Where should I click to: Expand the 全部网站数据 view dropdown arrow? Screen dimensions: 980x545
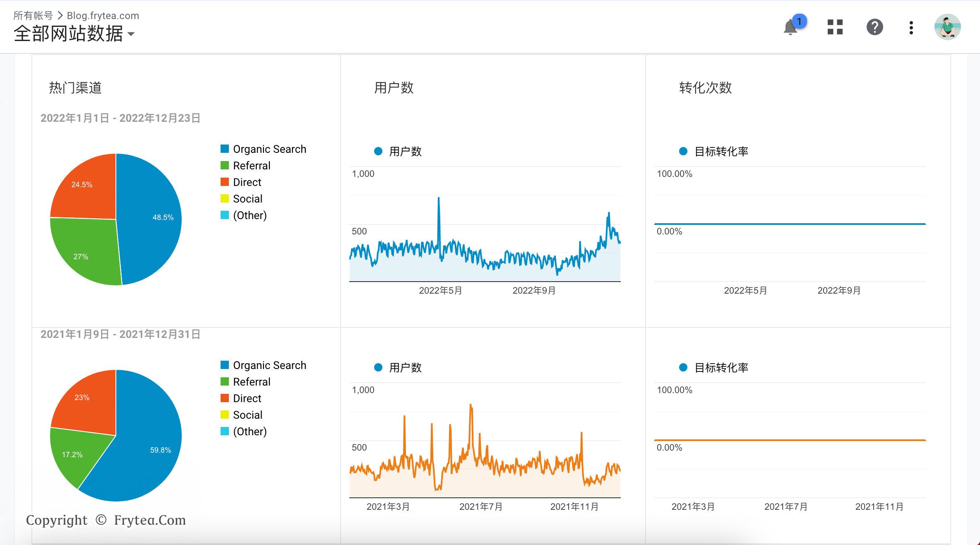tap(131, 34)
